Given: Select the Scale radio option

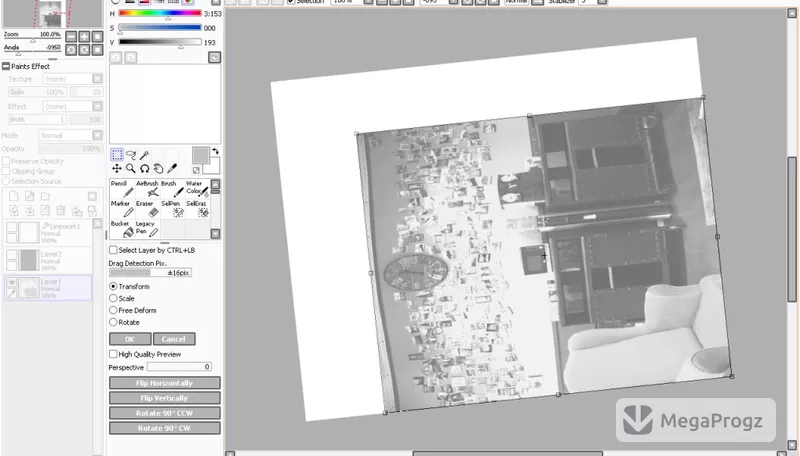Looking at the screenshot, I should pyautogui.click(x=113, y=298).
